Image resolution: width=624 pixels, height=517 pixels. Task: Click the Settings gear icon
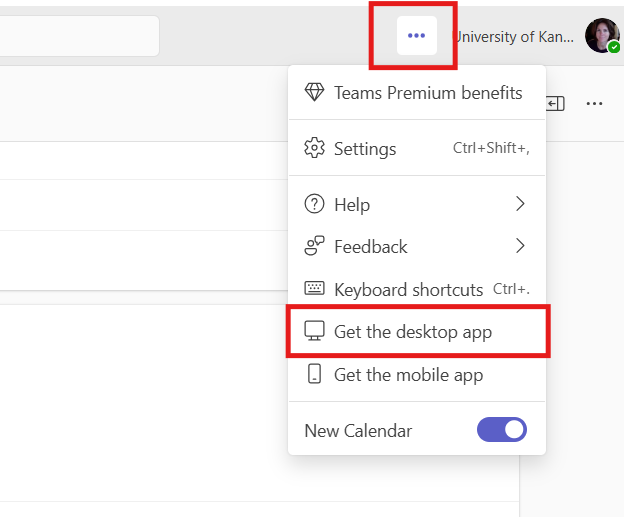315,149
